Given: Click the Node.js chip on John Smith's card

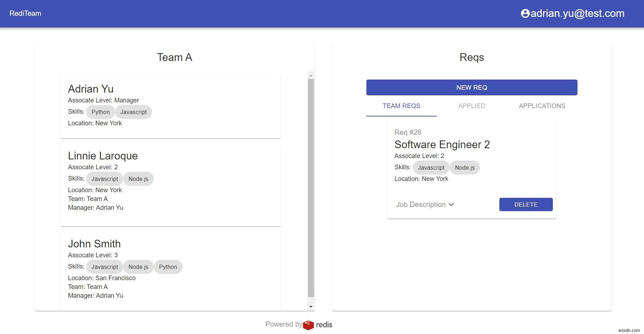Looking at the screenshot, I should (x=138, y=267).
